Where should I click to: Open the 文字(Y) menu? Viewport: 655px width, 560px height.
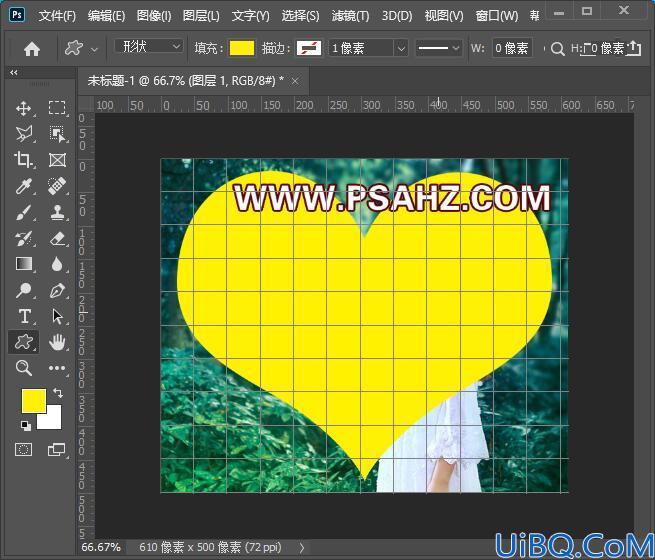[x=250, y=16]
